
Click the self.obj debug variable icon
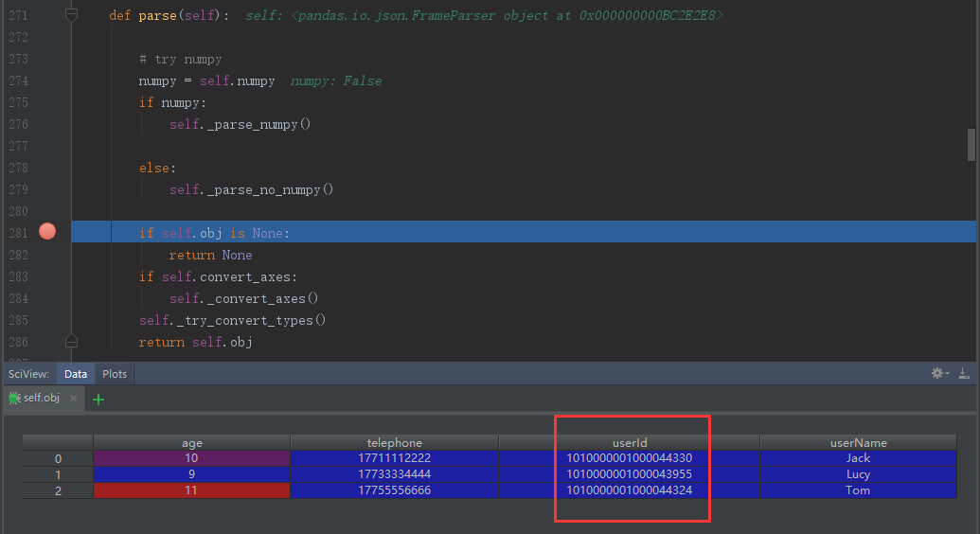[13, 399]
